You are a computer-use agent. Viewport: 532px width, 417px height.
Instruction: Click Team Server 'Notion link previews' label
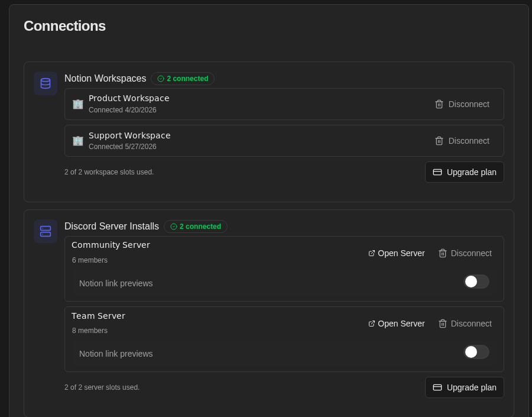click(x=116, y=354)
